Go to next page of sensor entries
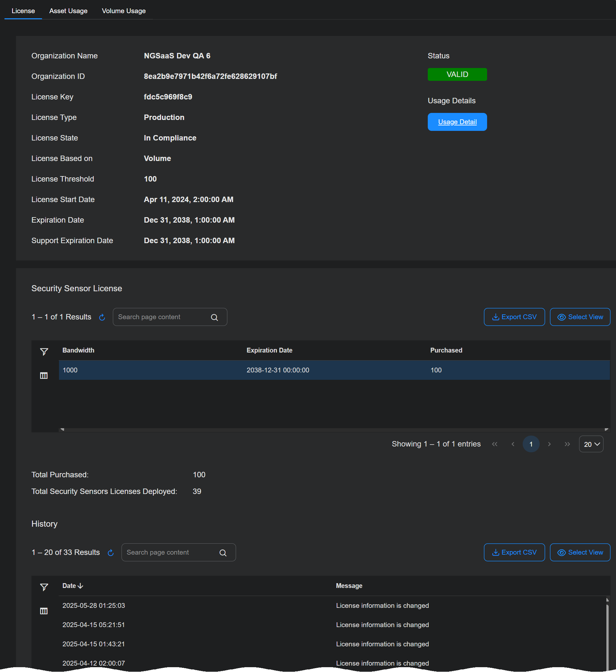The width and height of the screenshot is (616, 672). point(549,444)
